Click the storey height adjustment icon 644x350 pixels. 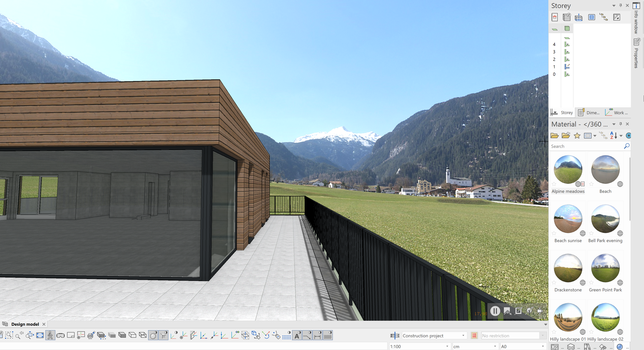click(x=578, y=17)
